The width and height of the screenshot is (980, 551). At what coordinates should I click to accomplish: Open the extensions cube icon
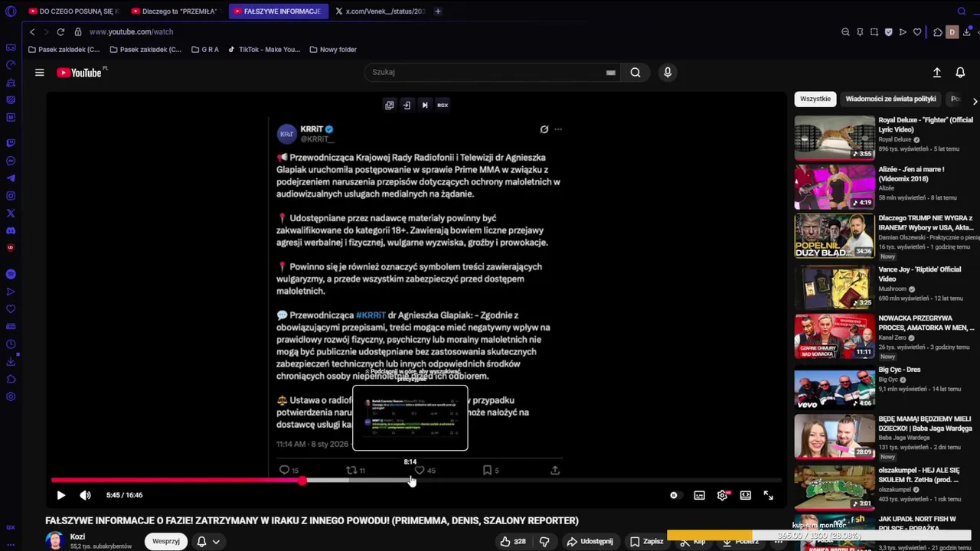pos(938,32)
